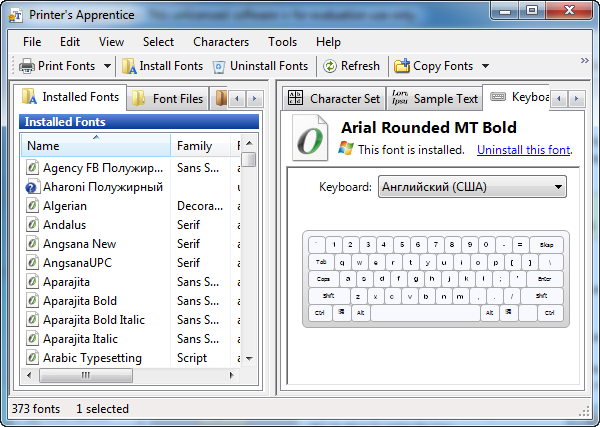Expand the Copy Fonts dropdown arrow
Image resolution: width=600 pixels, height=427 pixels.
coord(485,66)
